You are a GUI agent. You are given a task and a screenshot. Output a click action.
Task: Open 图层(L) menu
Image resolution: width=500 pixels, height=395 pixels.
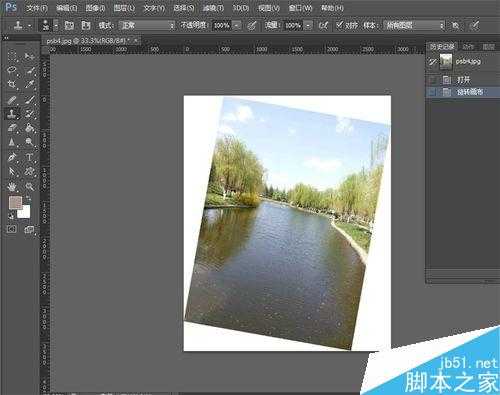click(x=124, y=8)
